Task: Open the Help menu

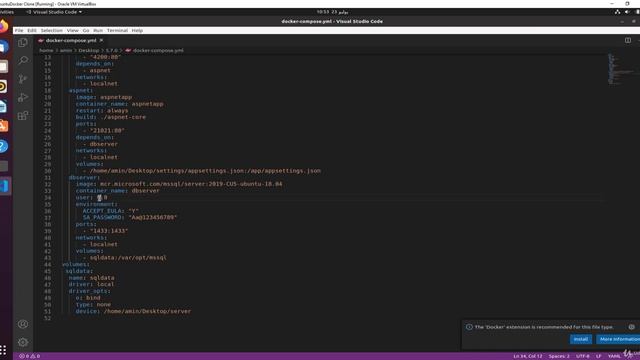Action: click(137, 31)
